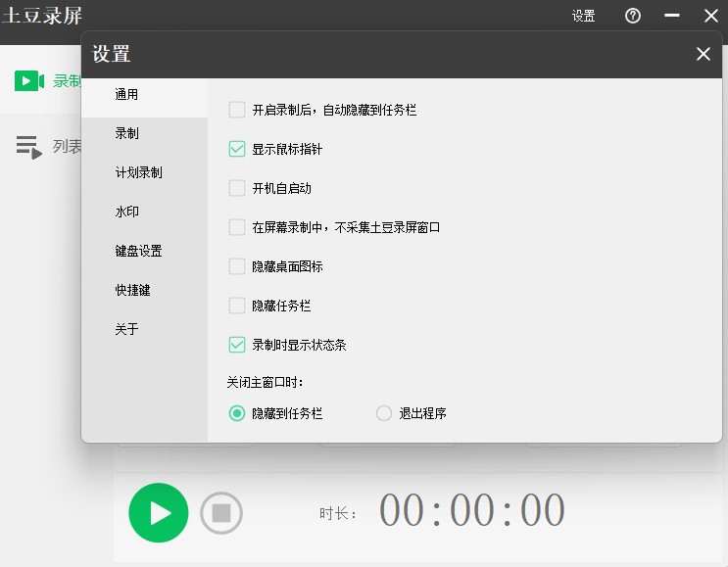
Task: Uncheck 显示鼠标指针 checkbox
Action: (x=237, y=149)
